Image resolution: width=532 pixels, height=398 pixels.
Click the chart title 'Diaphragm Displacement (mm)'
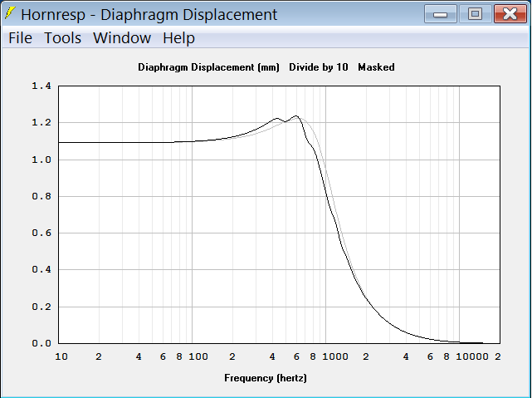[208, 67]
